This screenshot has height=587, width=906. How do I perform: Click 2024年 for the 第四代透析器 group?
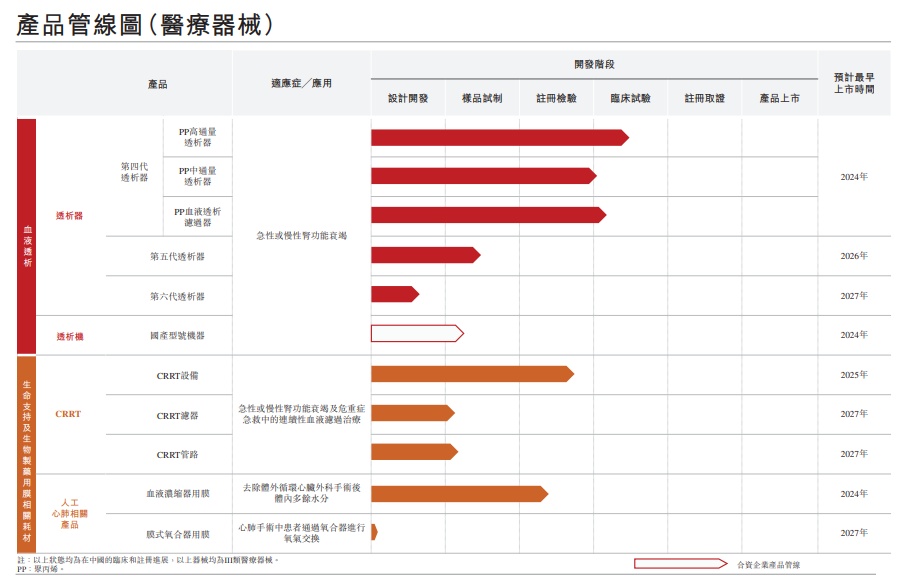(x=854, y=177)
